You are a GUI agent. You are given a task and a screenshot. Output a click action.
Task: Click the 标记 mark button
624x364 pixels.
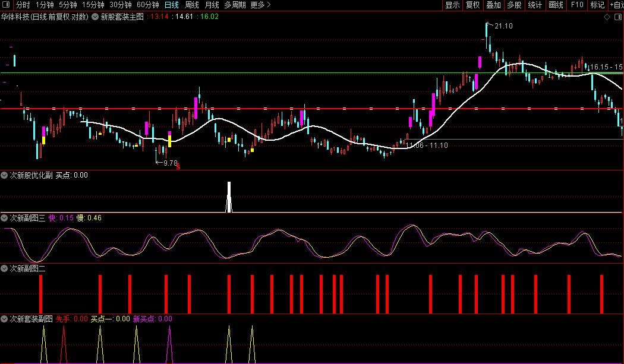click(597, 5)
